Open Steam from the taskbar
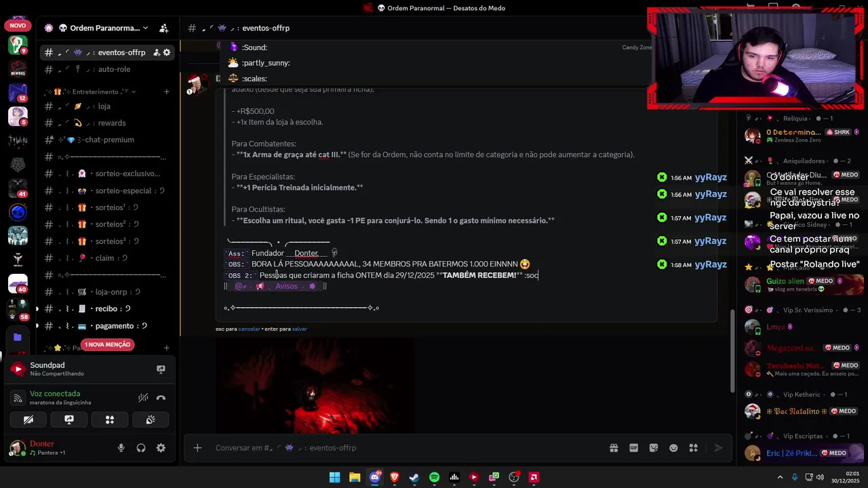Image resolution: width=868 pixels, height=488 pixels. coord(414,477)
